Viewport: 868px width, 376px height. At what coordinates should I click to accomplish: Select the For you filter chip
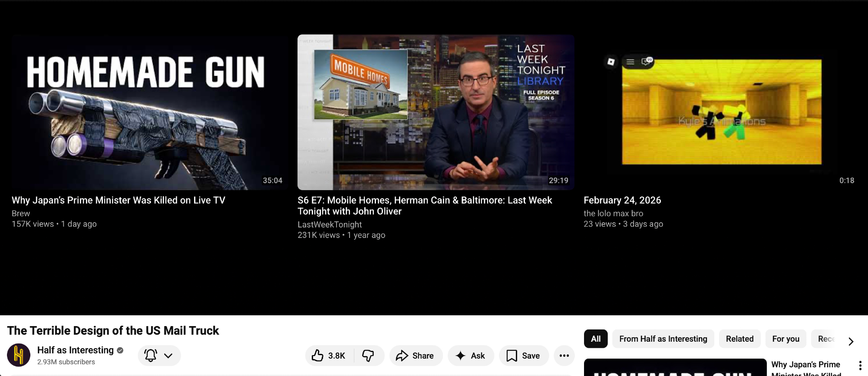point(785,339)
